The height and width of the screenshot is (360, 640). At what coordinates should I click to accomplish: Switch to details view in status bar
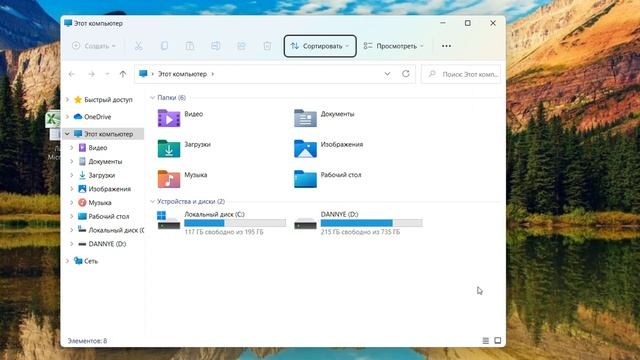pyautogui.click(x=485, y=340)
